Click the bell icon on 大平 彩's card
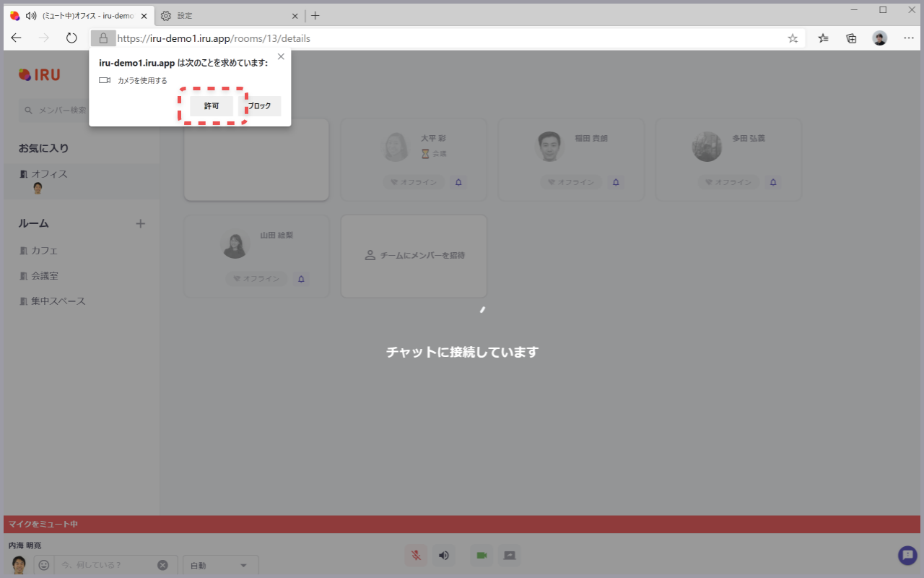Image resolution: width=924 pixels, height=578 pixels. coord(459,182)
